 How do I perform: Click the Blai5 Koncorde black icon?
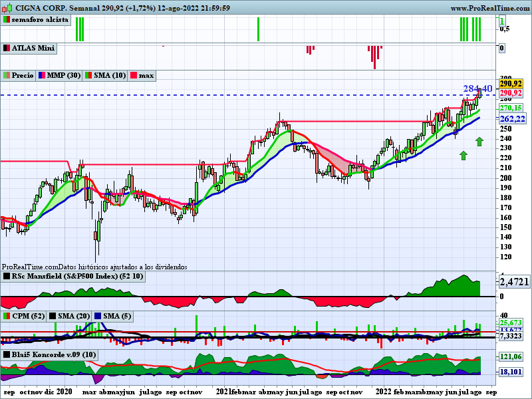pyautogui.click(x=7, y=355)
